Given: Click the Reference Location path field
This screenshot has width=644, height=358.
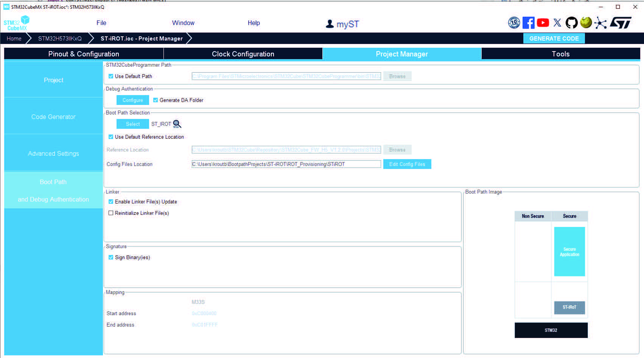Looking at the screenshot, I should 286,150.
